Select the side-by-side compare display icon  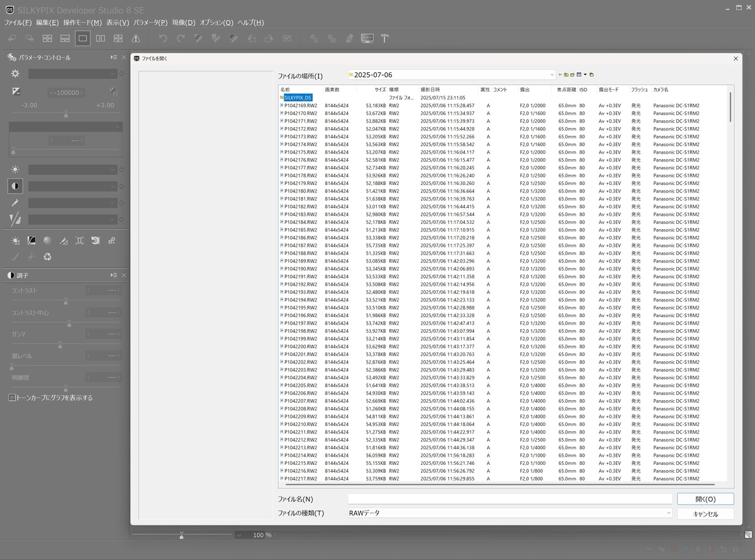[x=100, y=38]
